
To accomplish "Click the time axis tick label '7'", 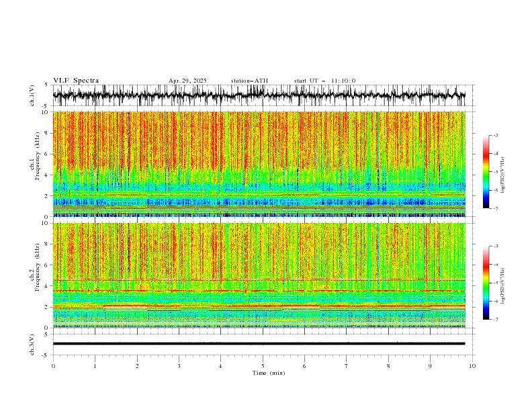I will [347, 366].
